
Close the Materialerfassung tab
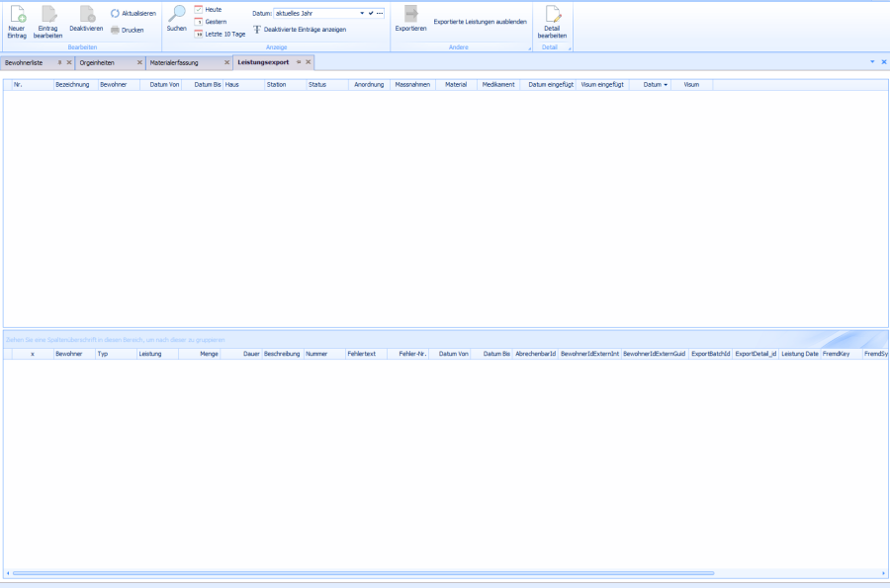[x=227, y=62]
